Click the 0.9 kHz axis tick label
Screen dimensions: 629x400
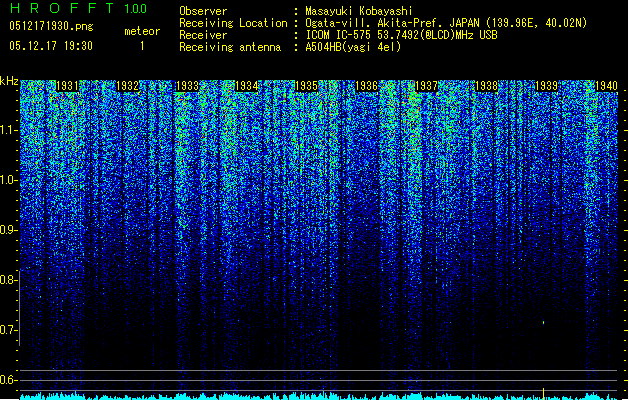tap(9, 230)
